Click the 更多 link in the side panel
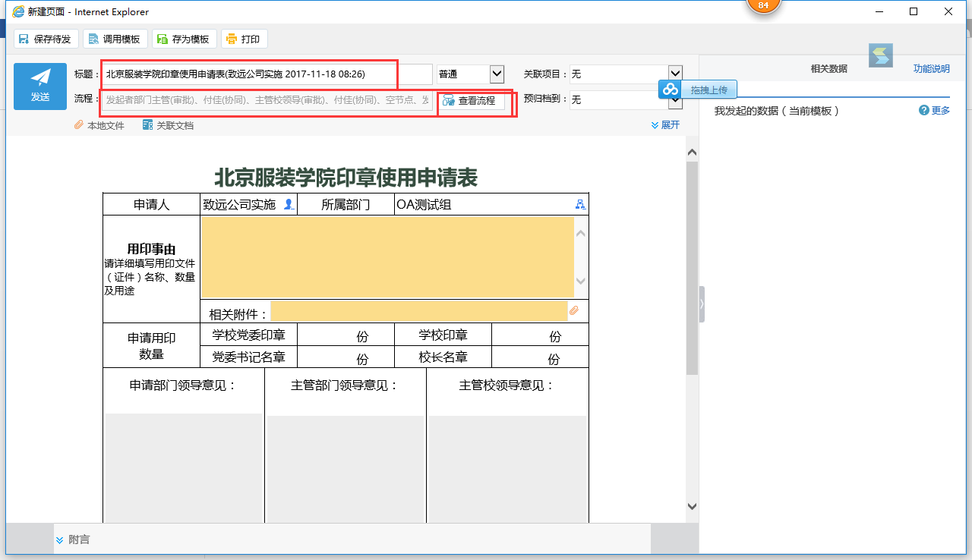Viewport: 972px width, 560px height. click(941, 111)
